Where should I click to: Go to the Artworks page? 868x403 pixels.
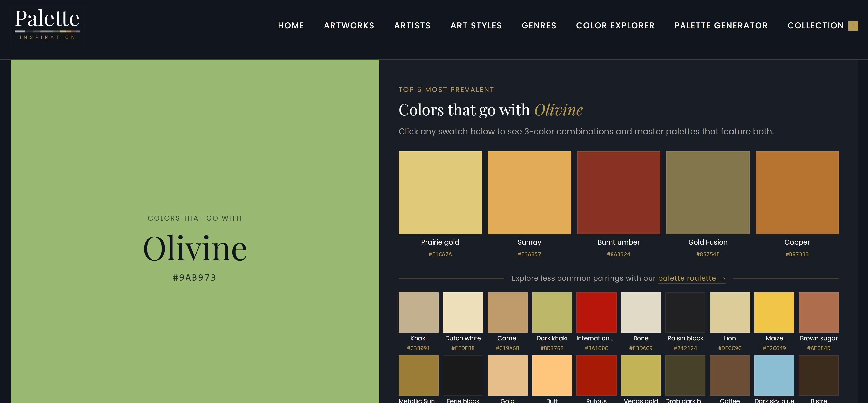point(349,26)
